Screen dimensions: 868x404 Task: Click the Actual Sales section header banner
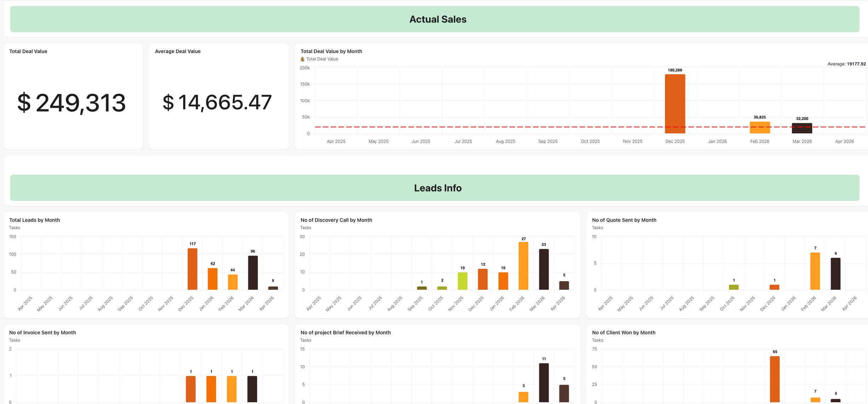tap(438, 19)
